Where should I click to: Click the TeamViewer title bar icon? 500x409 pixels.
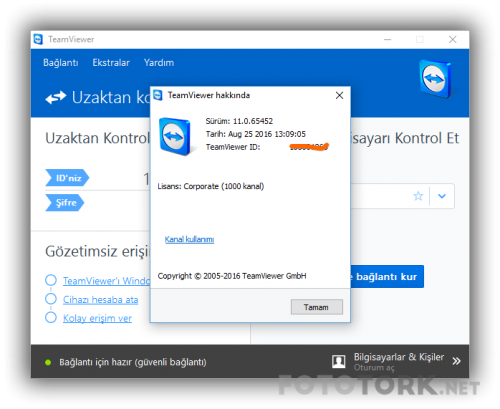38,39
